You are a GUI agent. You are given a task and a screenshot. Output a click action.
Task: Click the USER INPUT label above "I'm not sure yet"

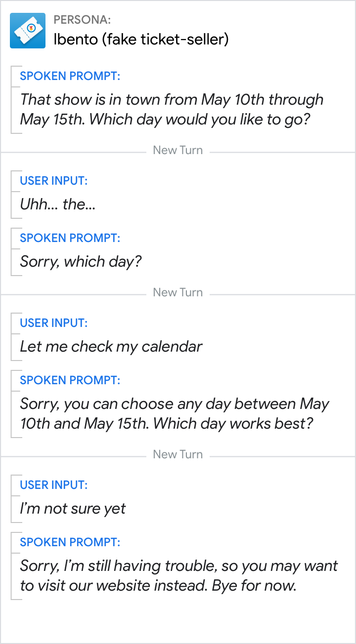point(53,485)
